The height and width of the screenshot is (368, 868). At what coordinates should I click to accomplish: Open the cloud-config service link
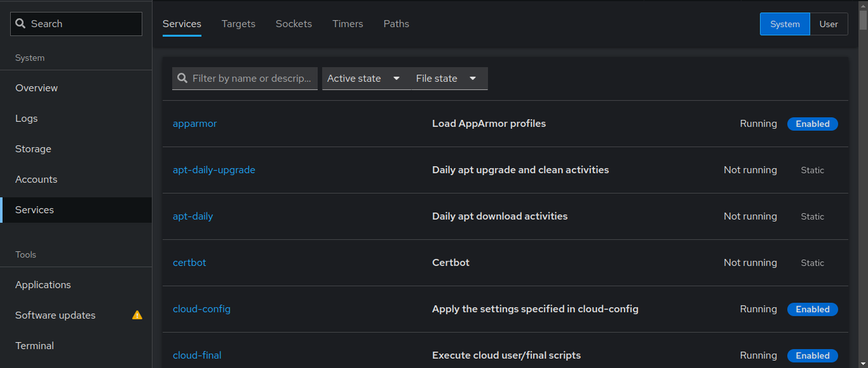[x=201, y=309]
